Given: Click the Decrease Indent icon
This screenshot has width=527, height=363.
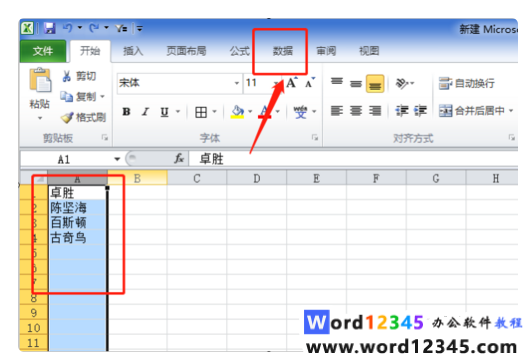Looking at the screenshot, I should 402,111.
